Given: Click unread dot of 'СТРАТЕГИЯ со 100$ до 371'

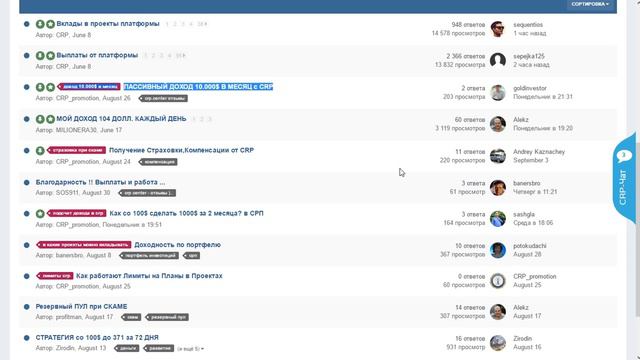Looking at the screenshot, I should point(27,338).
